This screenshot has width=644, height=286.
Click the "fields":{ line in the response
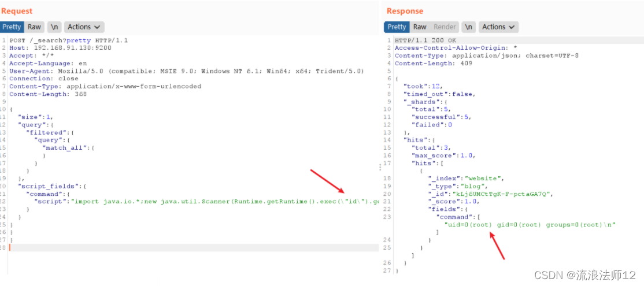(450, 209)
